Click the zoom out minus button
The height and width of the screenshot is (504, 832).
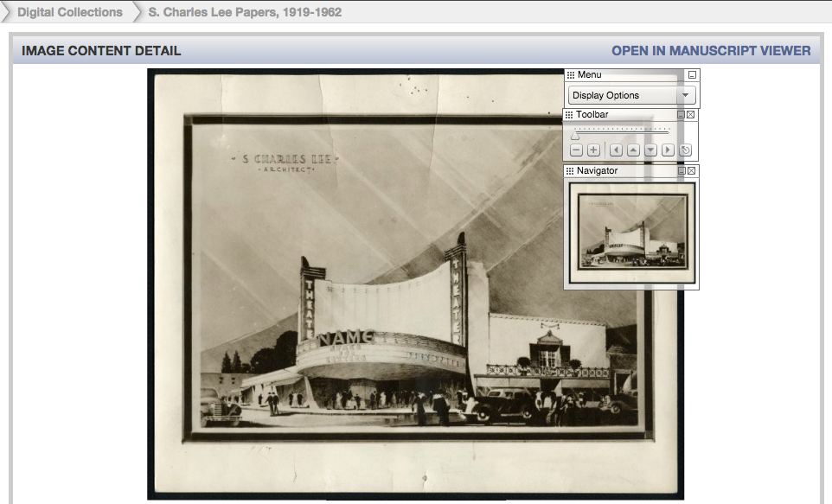[577, 150]
